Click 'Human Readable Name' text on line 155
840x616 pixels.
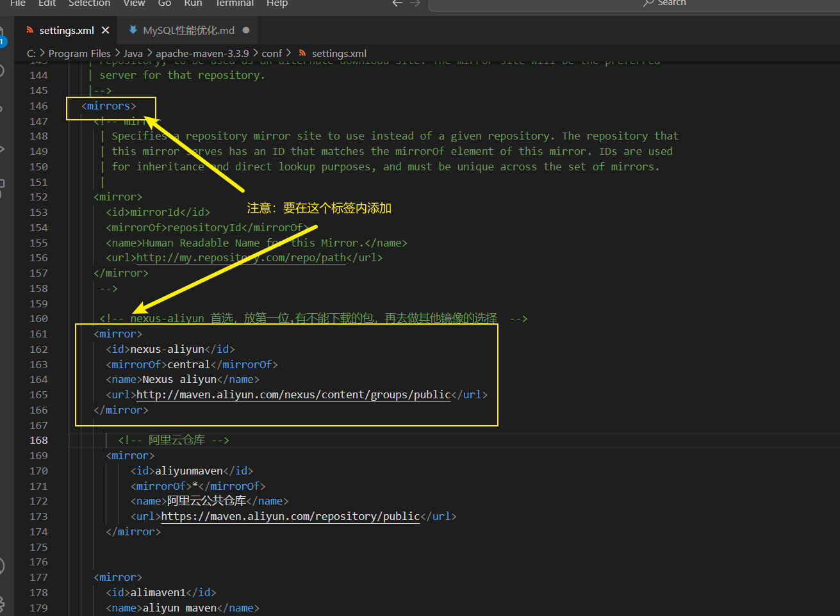click(x=201, y=243)
